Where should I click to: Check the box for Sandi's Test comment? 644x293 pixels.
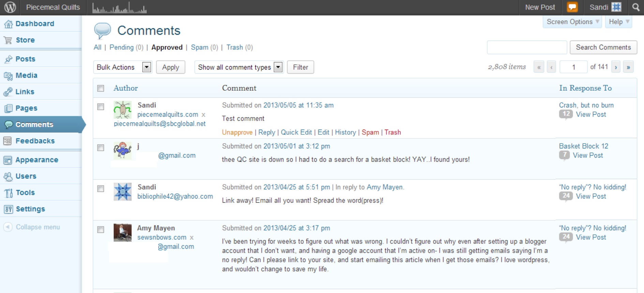[101, 107]
